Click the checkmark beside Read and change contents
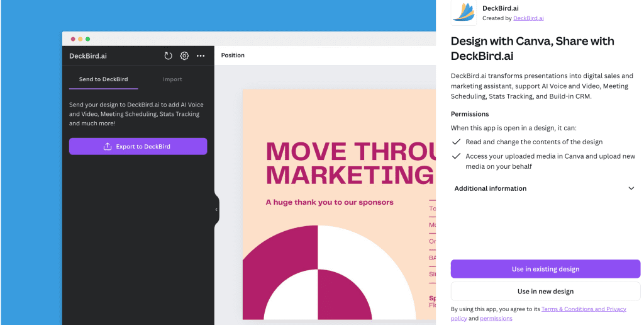644x325 pixels. (456, 142)
